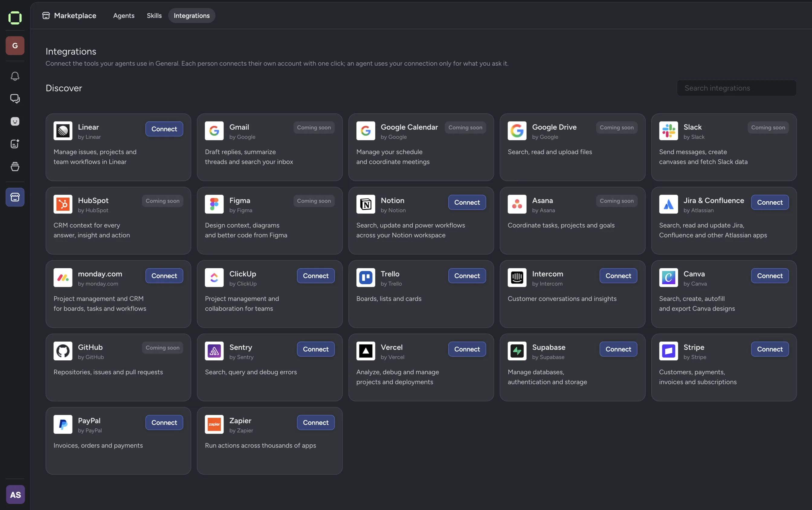Click the "Discover" section heading
Viewport: 812px width, 510px height.
pos(64,88)
